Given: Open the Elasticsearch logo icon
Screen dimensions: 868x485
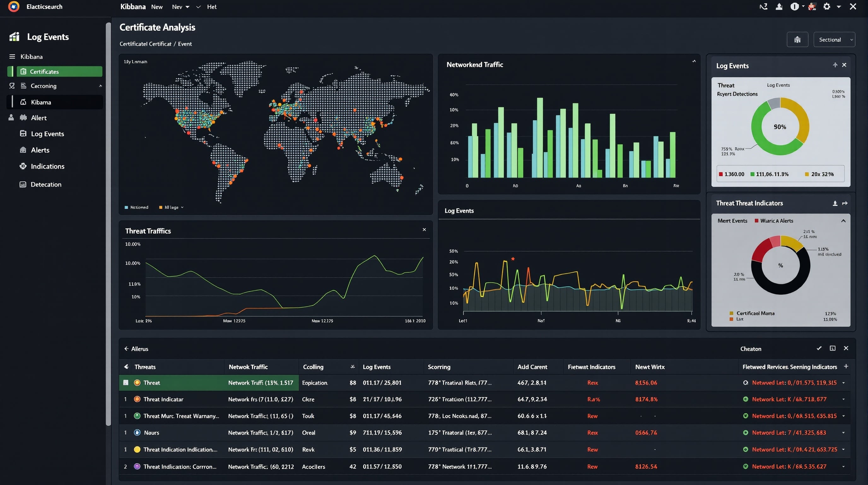Looking at the screenshot, I should (x=14, y=6).
